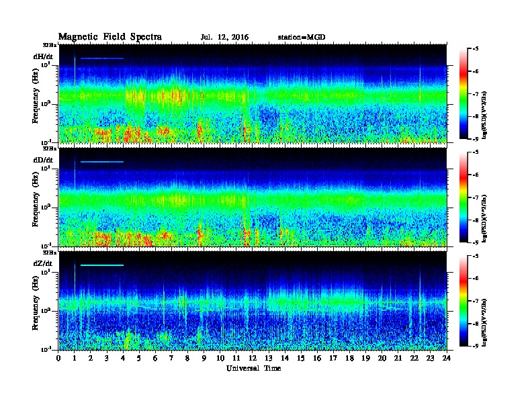This screenshot has width=532, height=411.
Task: Click the "12" hour tick label
Action: pyautogui.click(x=253, y=359)
